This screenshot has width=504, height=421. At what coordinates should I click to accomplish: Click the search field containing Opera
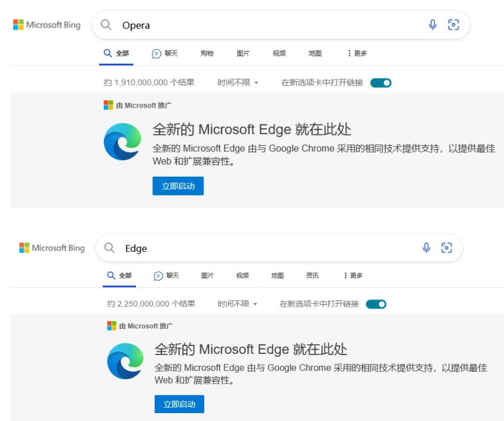click(x=281, y=25)
